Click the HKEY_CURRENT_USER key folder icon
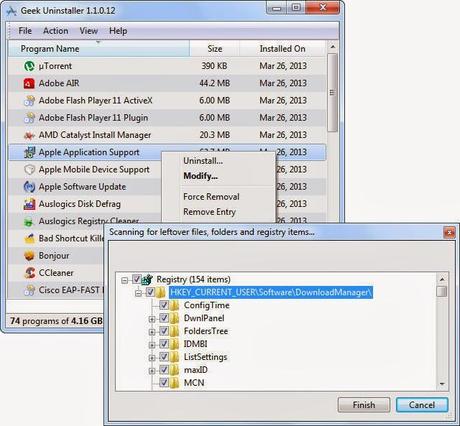This screenshot has height=426, width=460. [x=161, y=293]
